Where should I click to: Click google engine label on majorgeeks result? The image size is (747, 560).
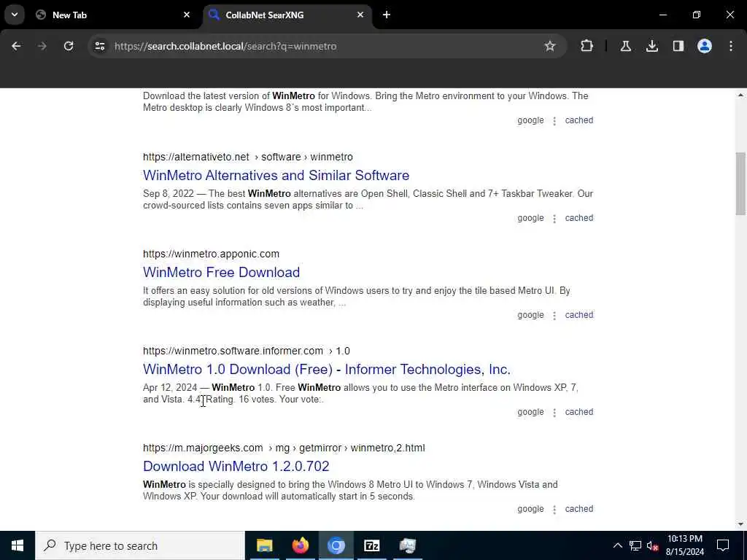pyautogui.click(x=530, y=509)
